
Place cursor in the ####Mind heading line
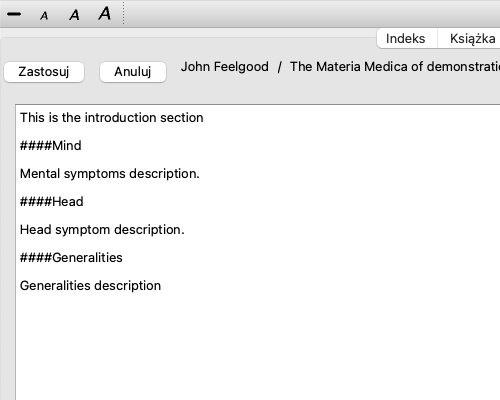(51, 146)
